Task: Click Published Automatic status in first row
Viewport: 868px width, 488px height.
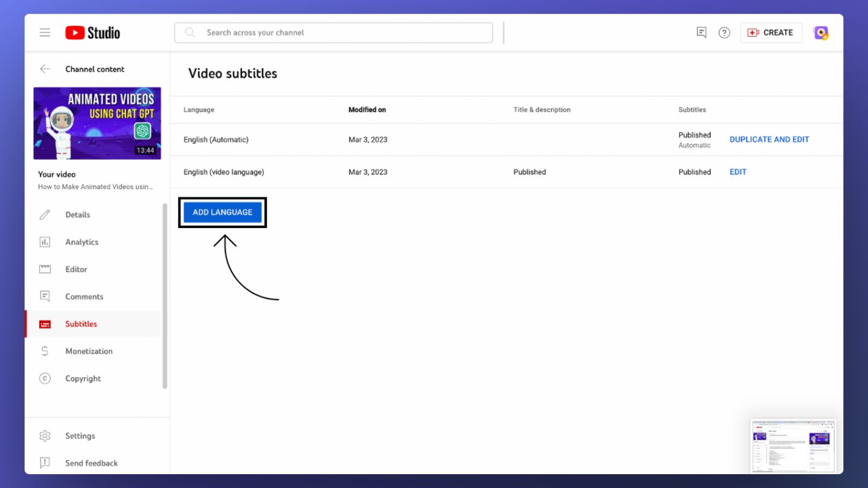Action: coord(695,140)
